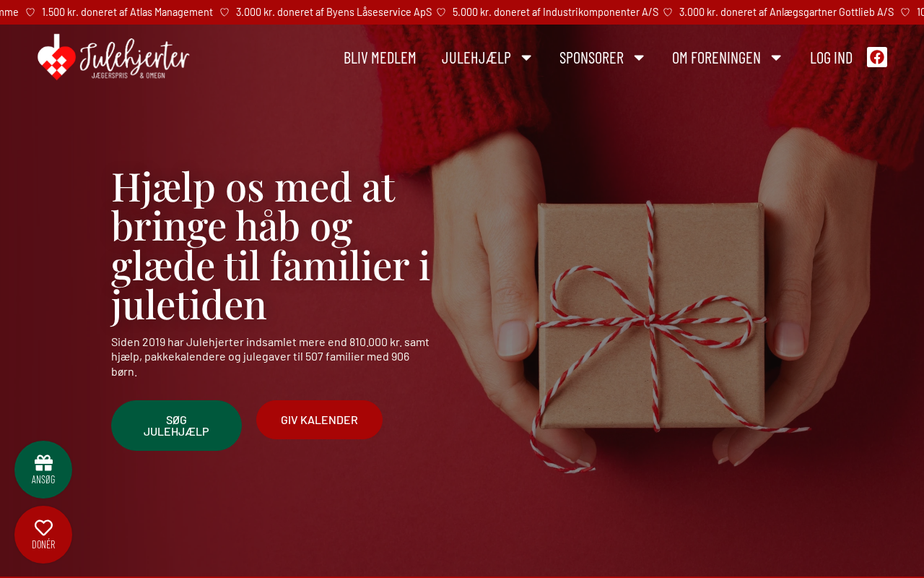Click heart icon before Byens Låseservice donation
Screen dimensions: 924x578
[225, 12]
